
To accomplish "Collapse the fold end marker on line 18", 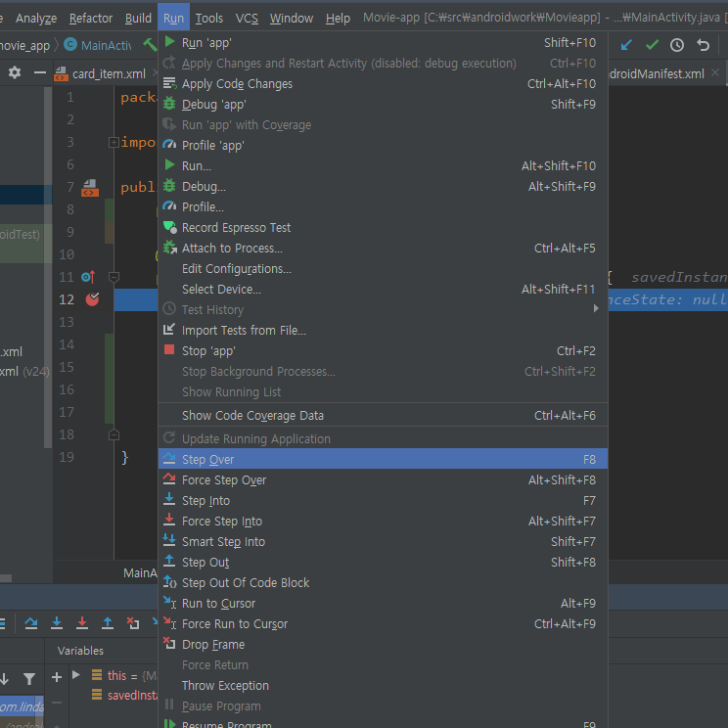I will pos(114,435).
